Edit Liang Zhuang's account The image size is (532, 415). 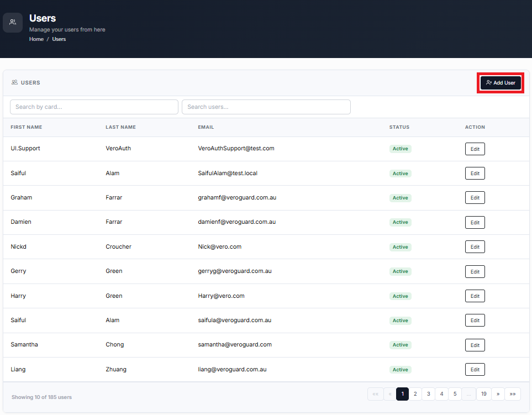click(475, 370)
